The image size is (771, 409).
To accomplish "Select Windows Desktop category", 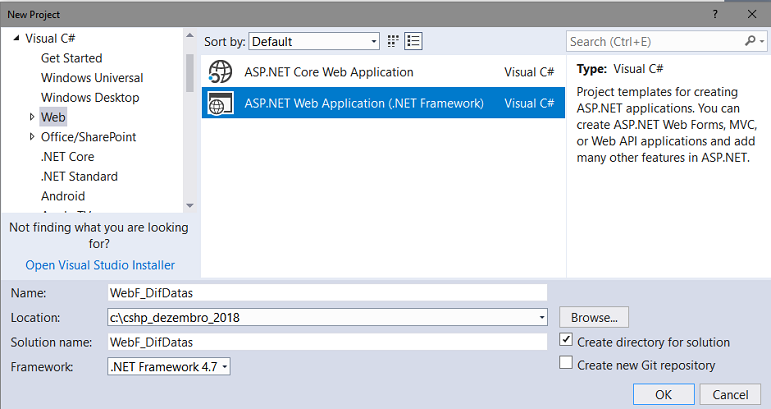I will (x=90, y=97).
